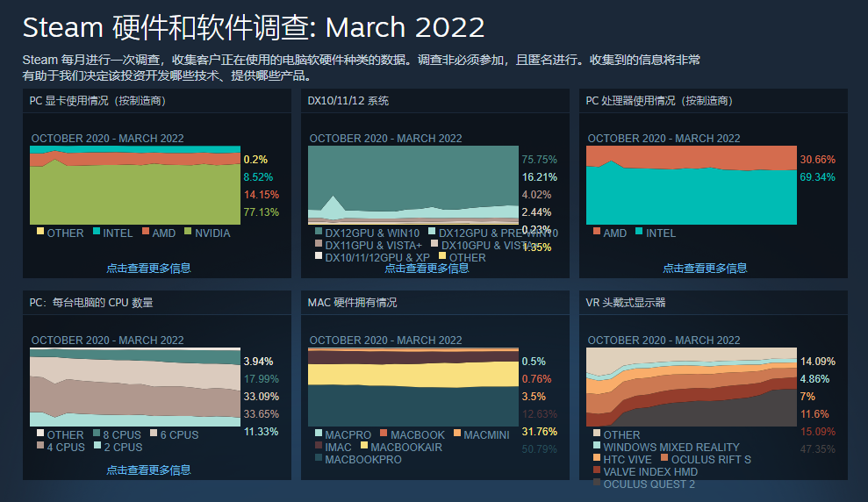This screenshot has height=502, width=868.
Task: Click the 75.75% DX12 value
Action: [539, 160]
